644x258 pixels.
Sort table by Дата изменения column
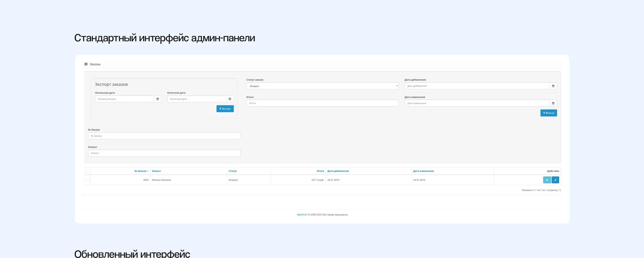pos(423,171)
